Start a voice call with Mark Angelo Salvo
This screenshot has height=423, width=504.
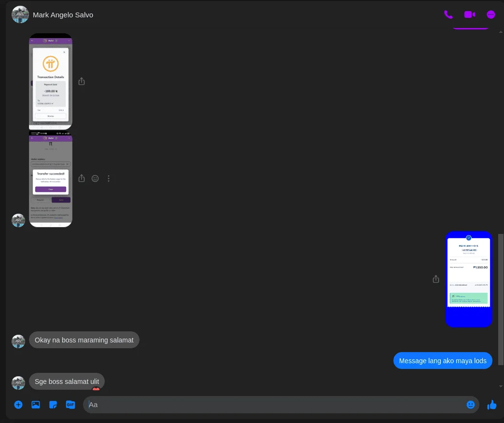pos(448,14)
